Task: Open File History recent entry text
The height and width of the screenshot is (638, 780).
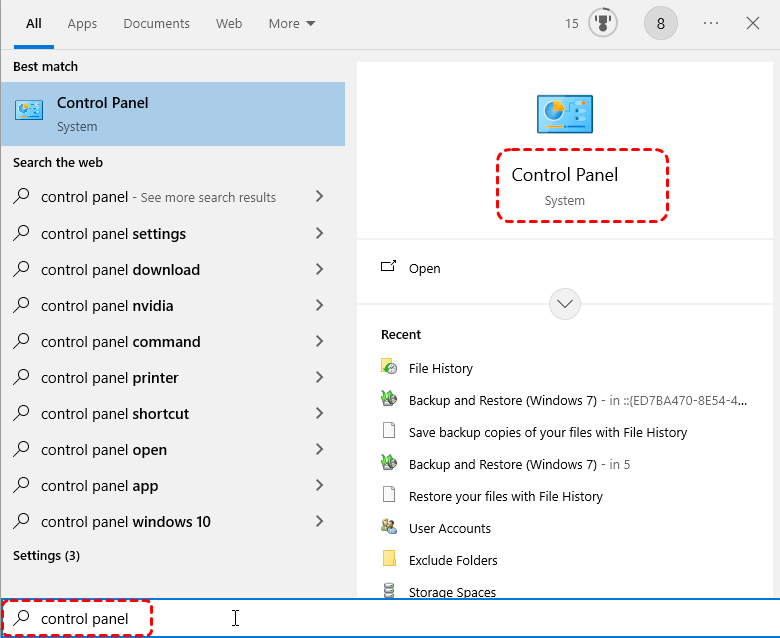Action: 441,368
